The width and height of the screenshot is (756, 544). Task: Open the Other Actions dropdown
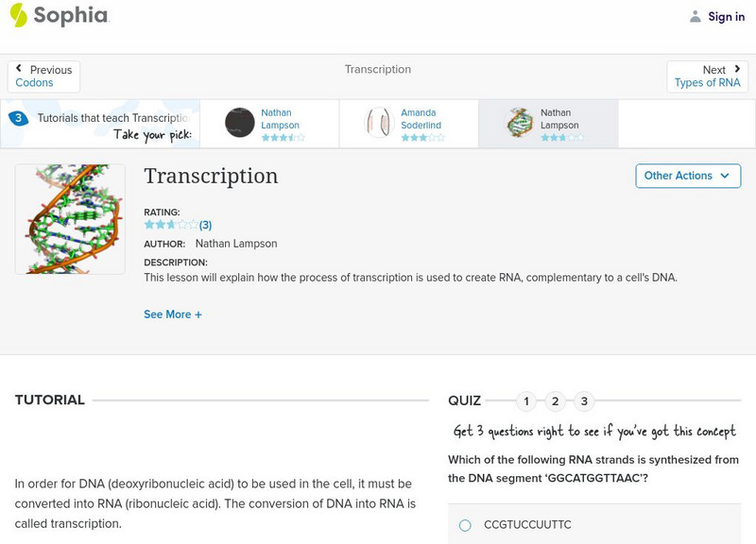pyautogui.click(x=687, y=176)
